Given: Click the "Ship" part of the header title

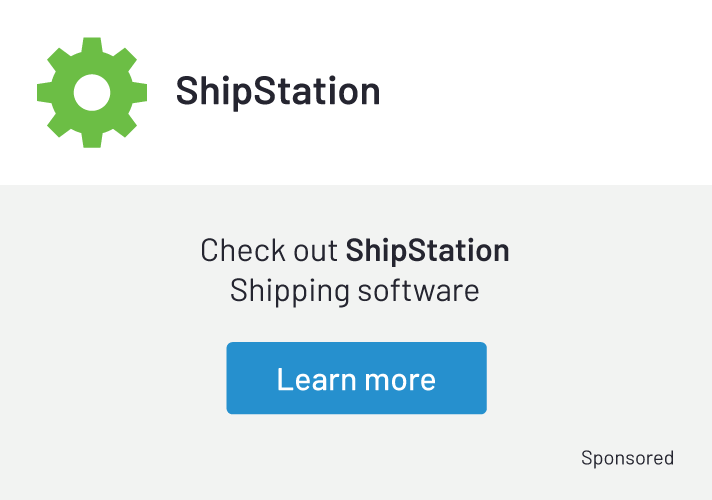Looking at the screenshot, I should coord(210,92).
